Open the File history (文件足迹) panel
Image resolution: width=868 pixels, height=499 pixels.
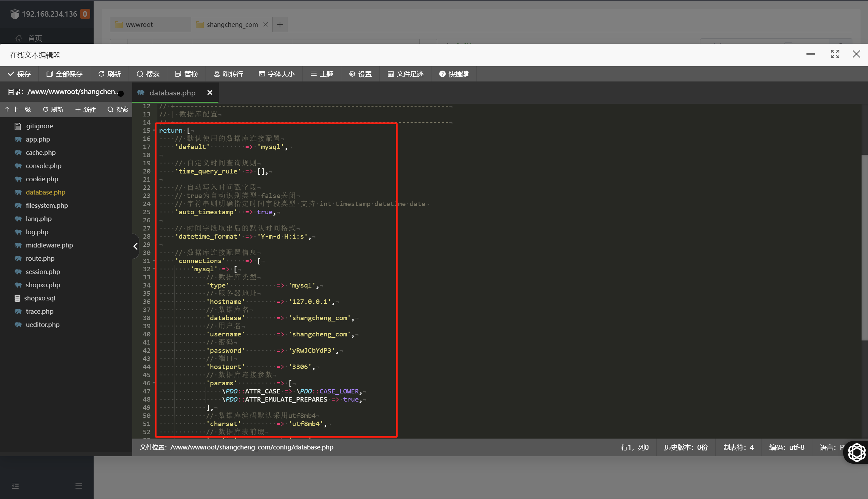[406, 74]
